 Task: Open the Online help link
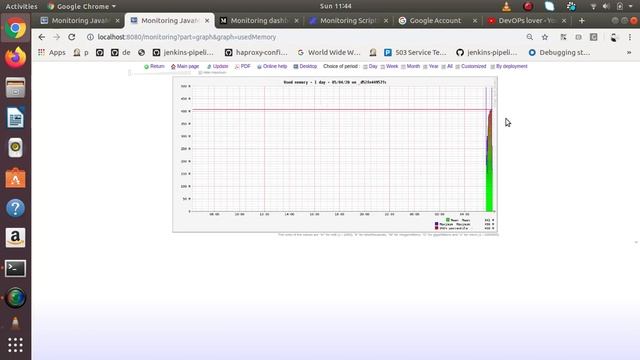pyautogui.click(x=272, y=66)
